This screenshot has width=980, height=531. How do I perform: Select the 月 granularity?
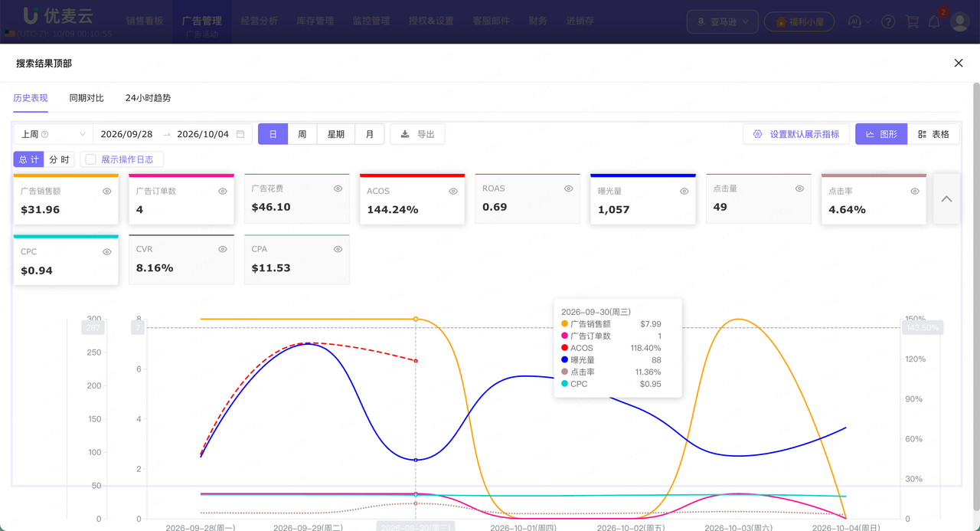click(370, 134)
